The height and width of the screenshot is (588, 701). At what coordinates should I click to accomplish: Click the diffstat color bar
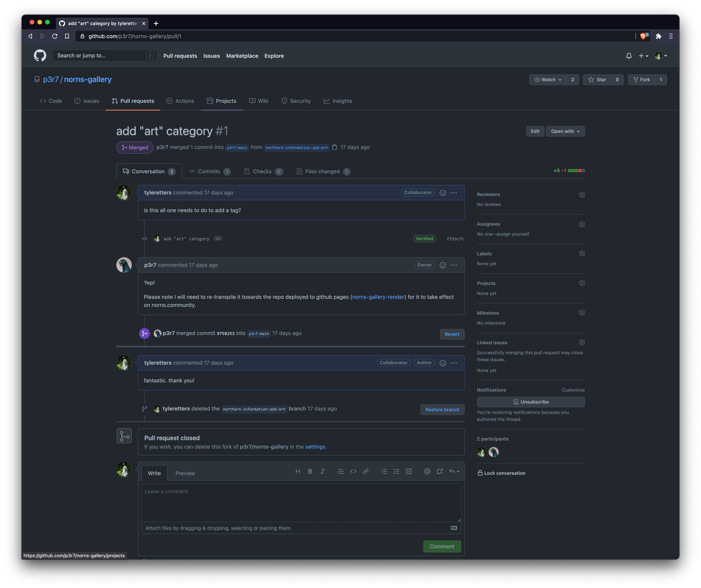pos(576,171)
